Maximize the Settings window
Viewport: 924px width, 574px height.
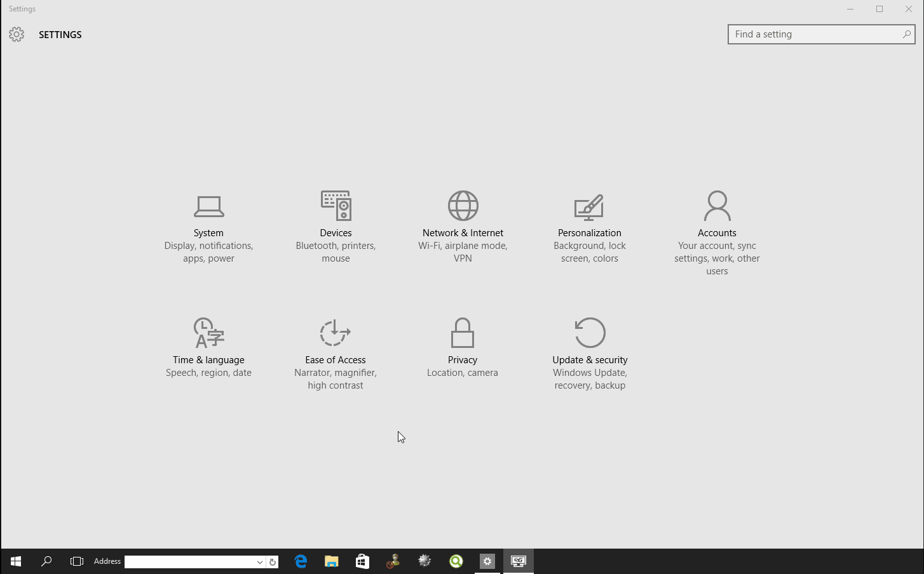tap(880, 9)
